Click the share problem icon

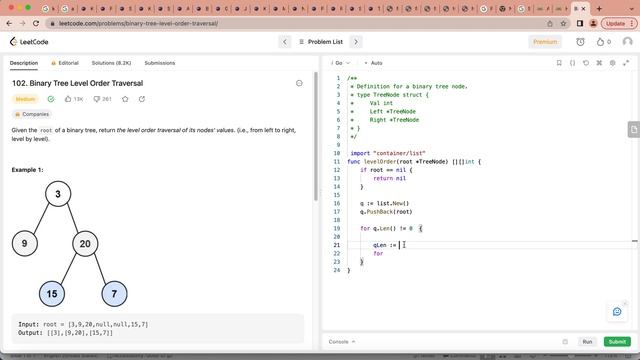(x=142, y=99)
